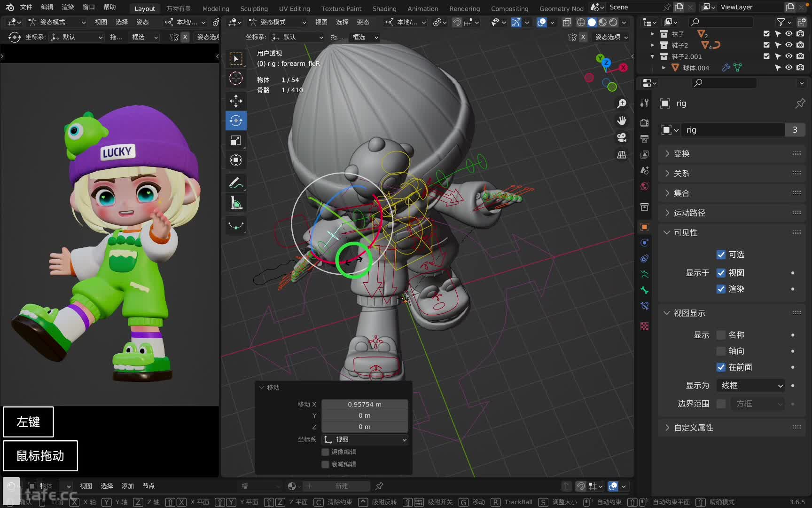Image resolution: width=812 pixels, height=508 pixels.
Task: Select the Transform tool
Action: click(236, 160)
